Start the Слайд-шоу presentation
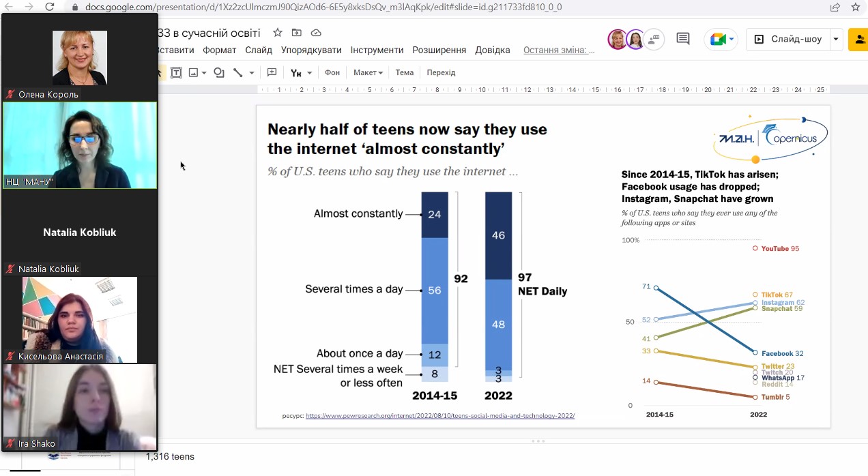Viewport: 868px width, 476px height. [x=789, y=40]
